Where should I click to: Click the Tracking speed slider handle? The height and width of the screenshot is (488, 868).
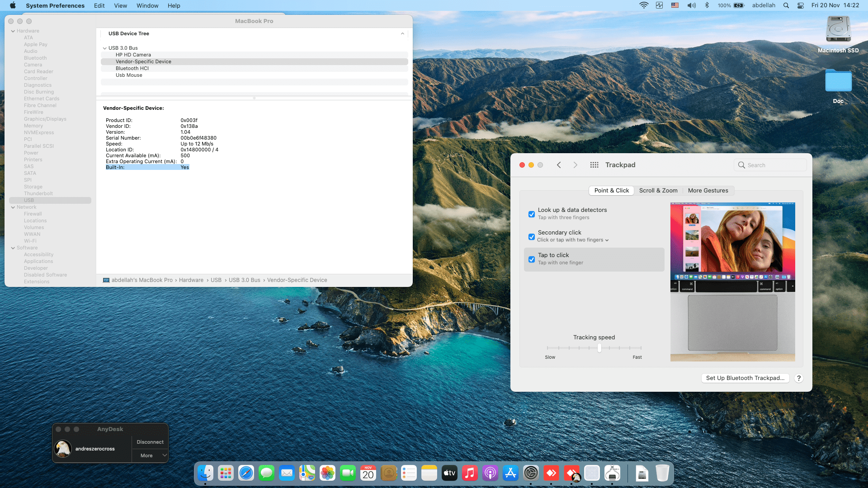click(599, 348)
